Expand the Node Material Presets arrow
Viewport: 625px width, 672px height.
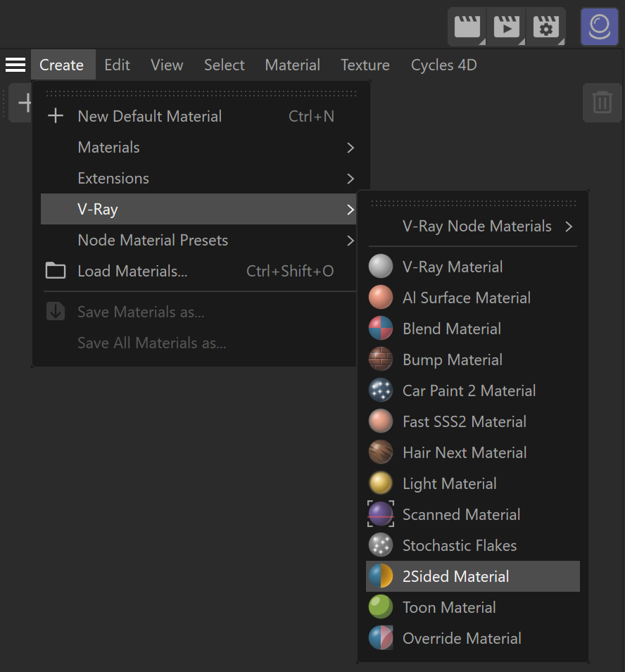pyautogui.click(x=351, y=241)
